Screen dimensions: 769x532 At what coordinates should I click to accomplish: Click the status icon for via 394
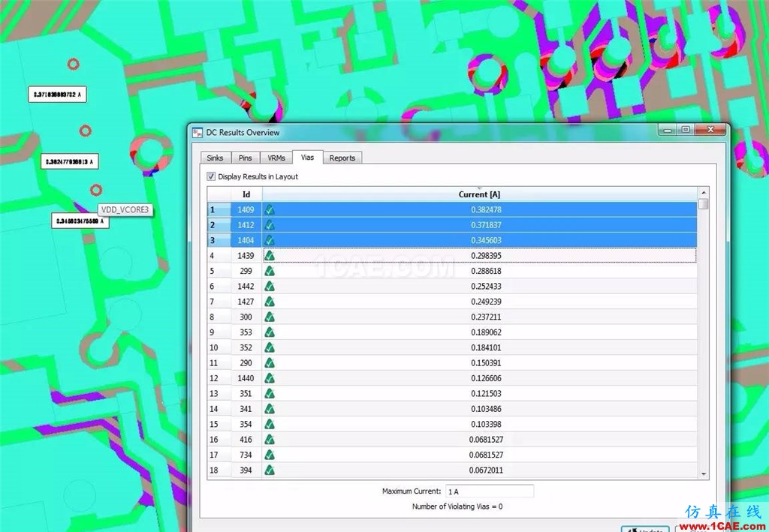tap(270, 470)
